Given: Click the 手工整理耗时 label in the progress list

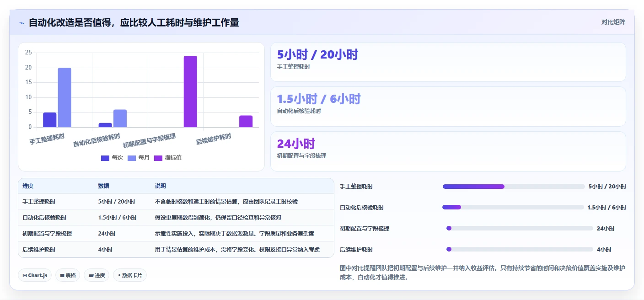Looking at the screenshot, I should [x=356, y=187].
